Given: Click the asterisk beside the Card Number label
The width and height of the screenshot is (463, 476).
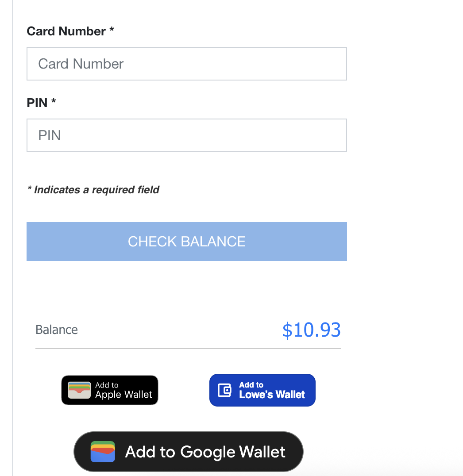Looking at the screenshot, I should tap(112, 30).
